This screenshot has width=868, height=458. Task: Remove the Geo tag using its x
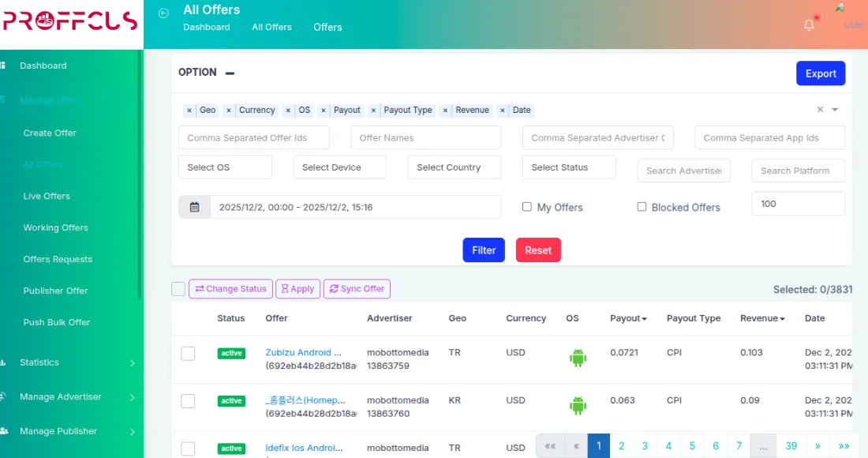point(189,111)
